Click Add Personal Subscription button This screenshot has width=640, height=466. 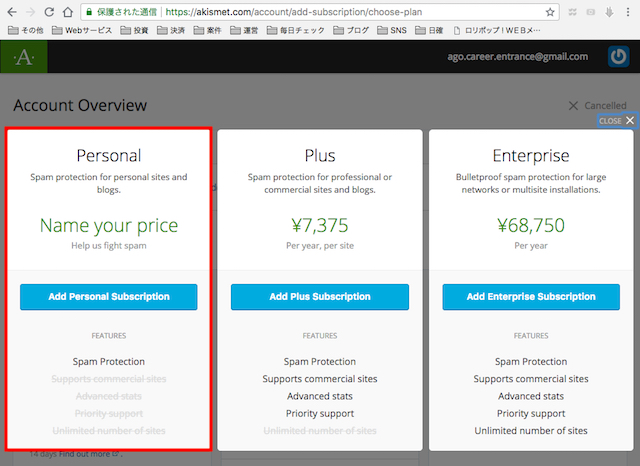(108, 297)
